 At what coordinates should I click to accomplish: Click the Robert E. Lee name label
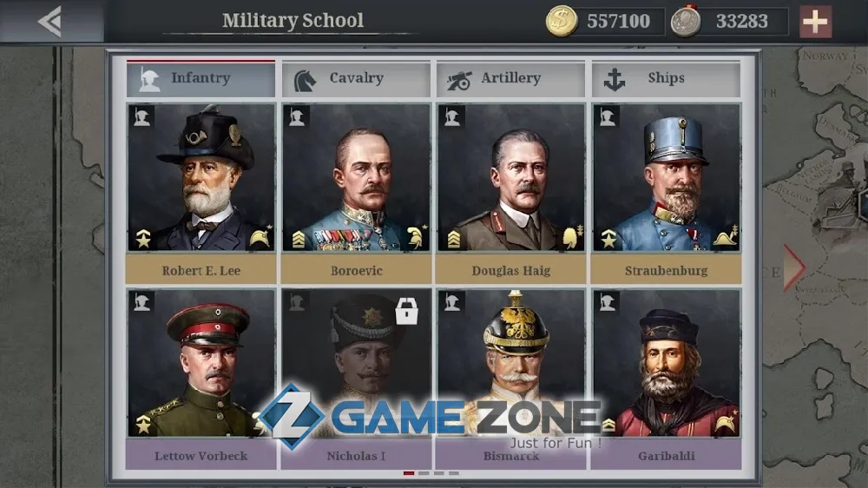(201, 271)
